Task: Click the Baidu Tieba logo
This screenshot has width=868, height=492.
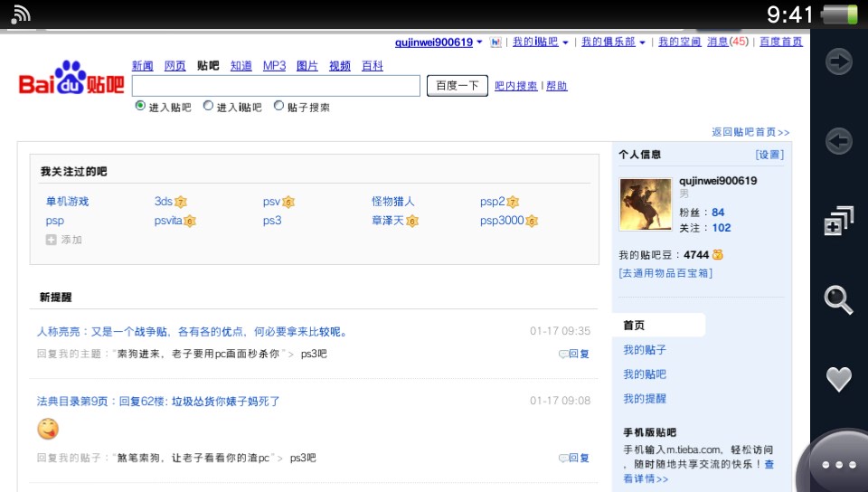Action: (x=71, y=78)
